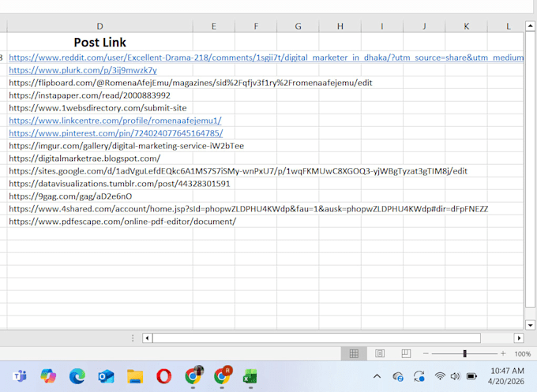Select the datavisualizations.tumblr.com cell

119,184
